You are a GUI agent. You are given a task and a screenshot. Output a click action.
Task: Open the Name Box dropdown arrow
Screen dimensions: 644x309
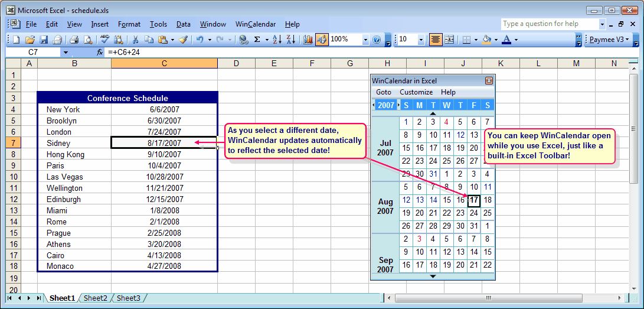coord(66,53)
